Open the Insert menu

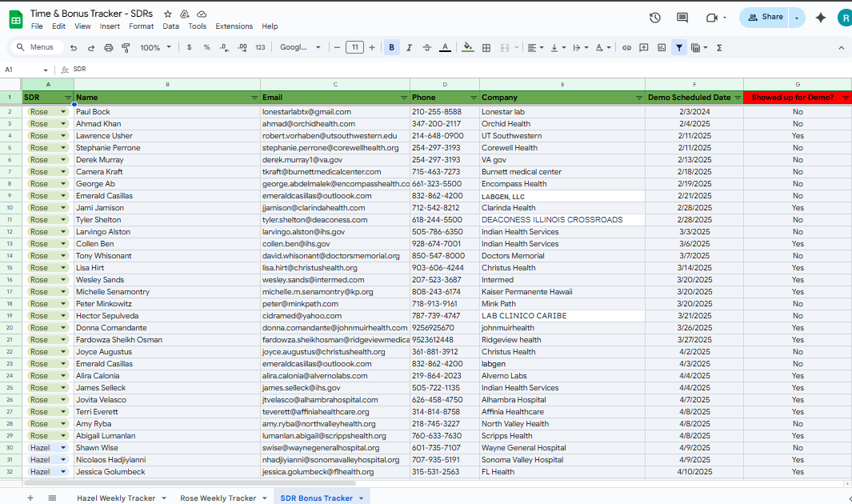tap(110, 26)
